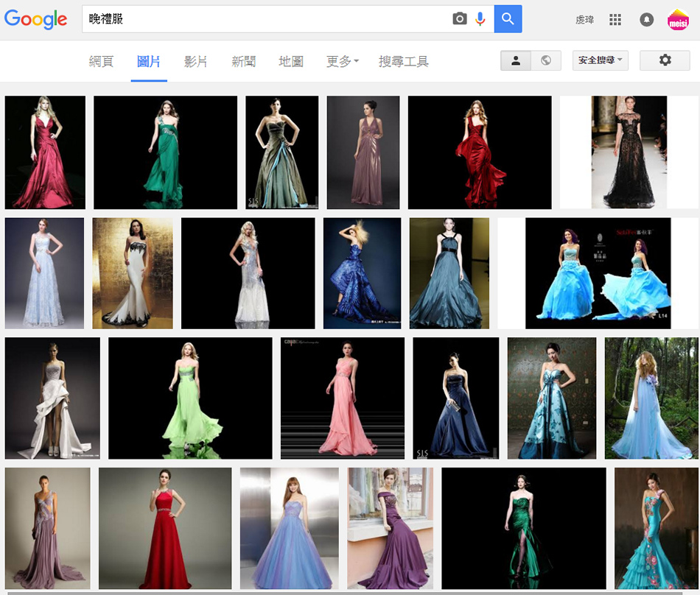700x595 pixels.
Task: Open the 安全搜尋 dropdown
Action: point(600,60)
